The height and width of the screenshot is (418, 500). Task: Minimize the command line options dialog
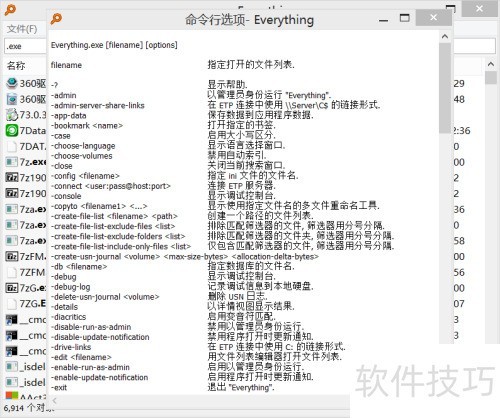(x=384, y=20)
